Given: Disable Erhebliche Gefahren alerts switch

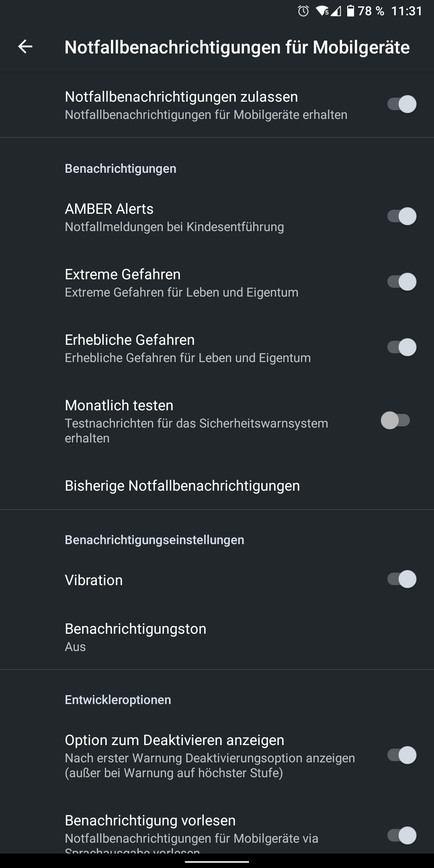Looking at the screenshot, I should [401, 347].
